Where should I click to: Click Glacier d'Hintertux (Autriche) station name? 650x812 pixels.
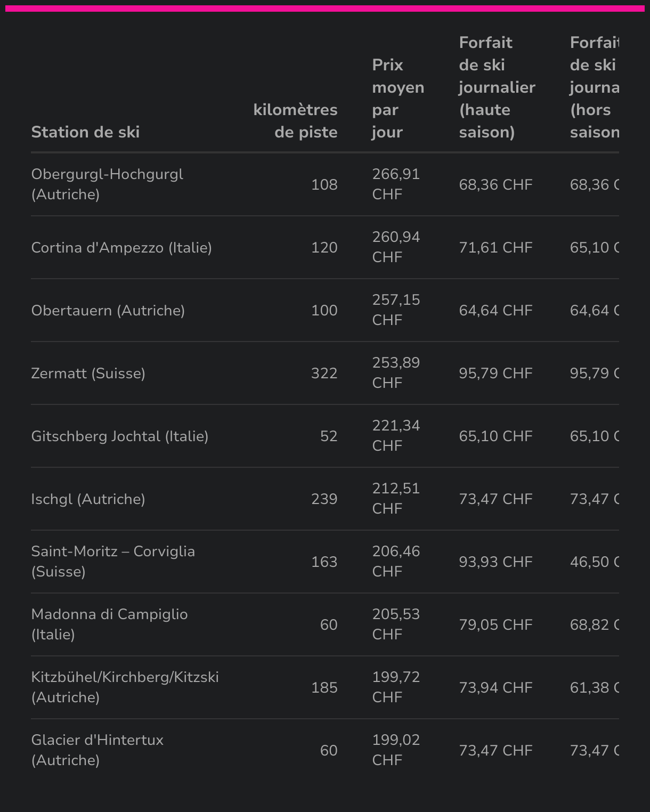97,750
